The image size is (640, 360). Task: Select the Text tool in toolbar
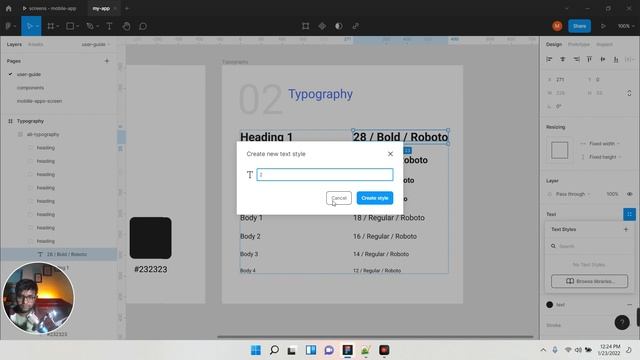[109, 26]
